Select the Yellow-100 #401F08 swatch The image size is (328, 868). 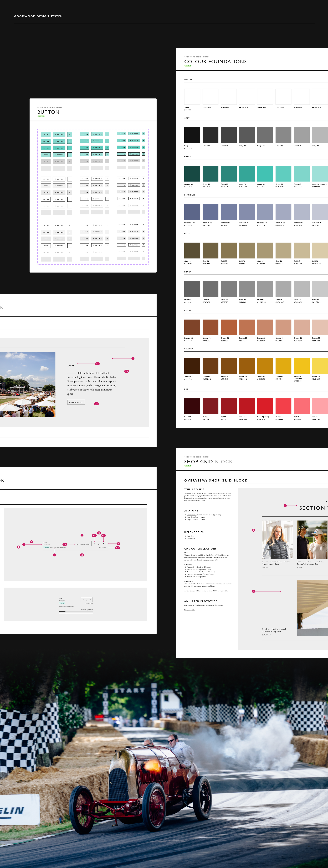pyautogui.click(x=192, y=366)
